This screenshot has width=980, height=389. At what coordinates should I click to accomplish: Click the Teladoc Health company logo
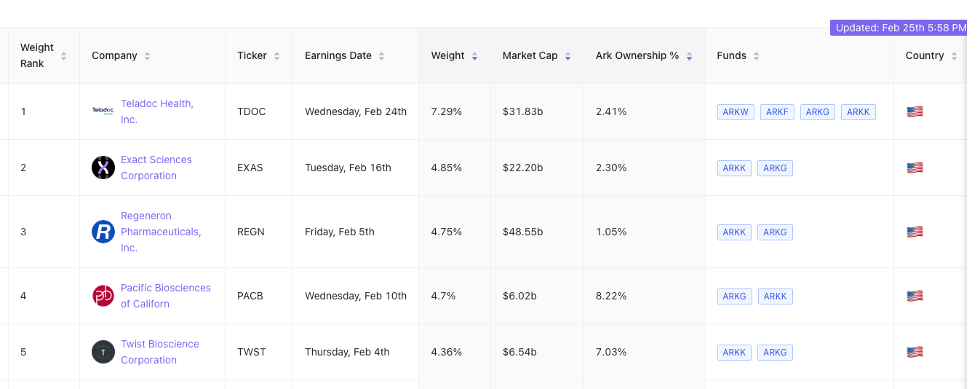[103, 111]
